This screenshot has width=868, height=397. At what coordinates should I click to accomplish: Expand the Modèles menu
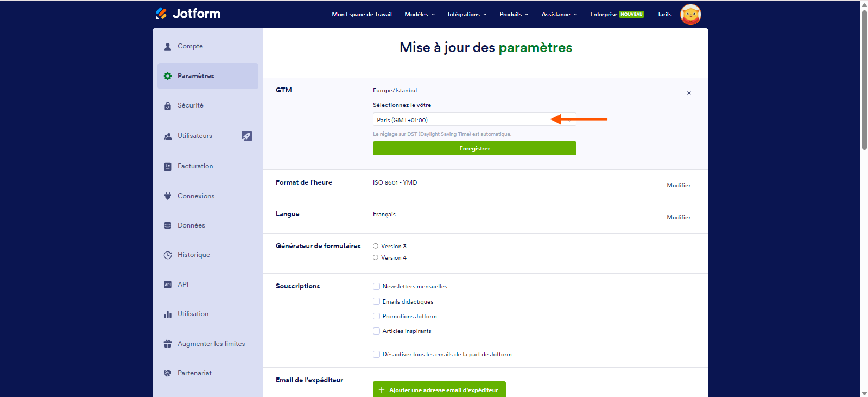(x=420, y=15)
